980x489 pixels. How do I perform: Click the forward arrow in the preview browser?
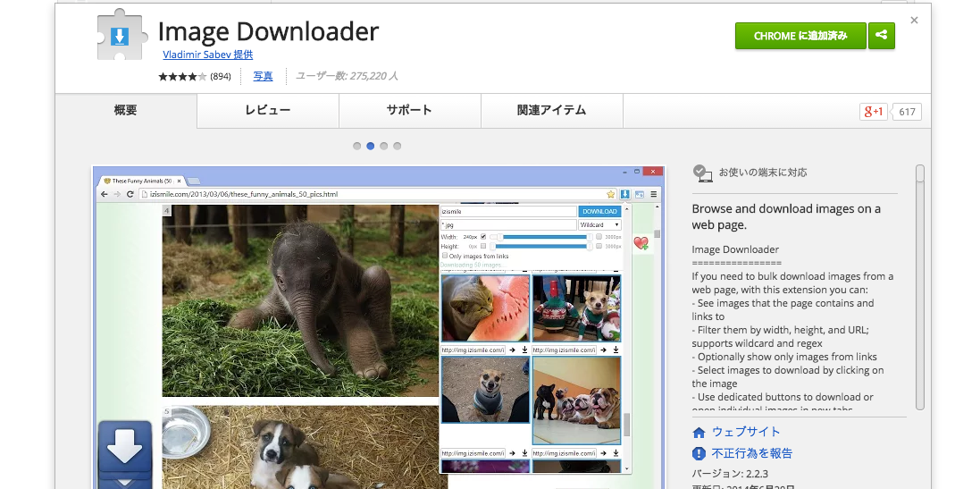click(x=117, y=195)
